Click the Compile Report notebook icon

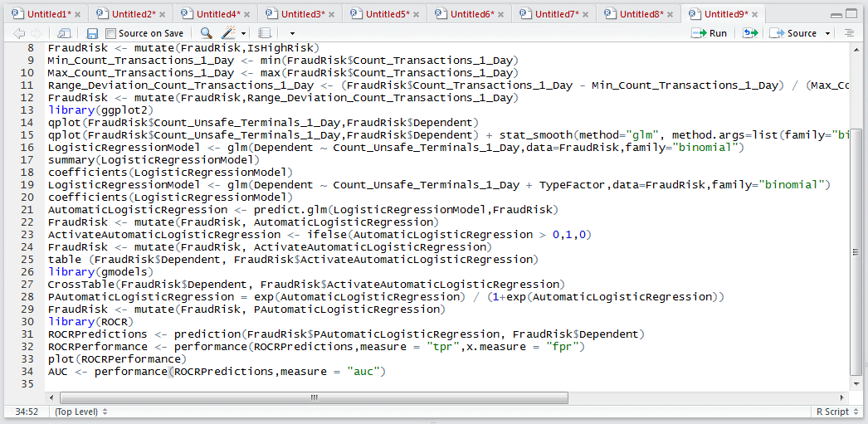click(265, 33)
